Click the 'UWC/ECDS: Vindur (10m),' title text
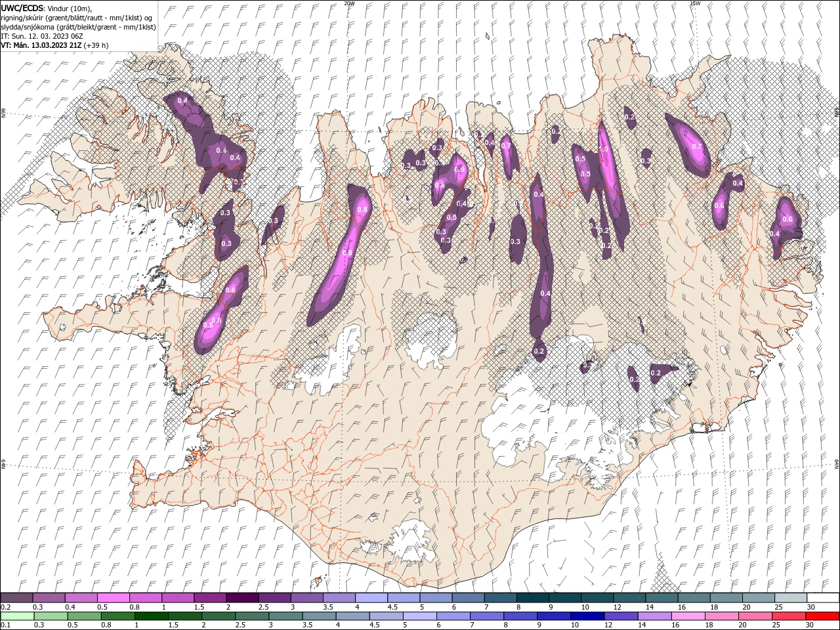 coord(47,8)
